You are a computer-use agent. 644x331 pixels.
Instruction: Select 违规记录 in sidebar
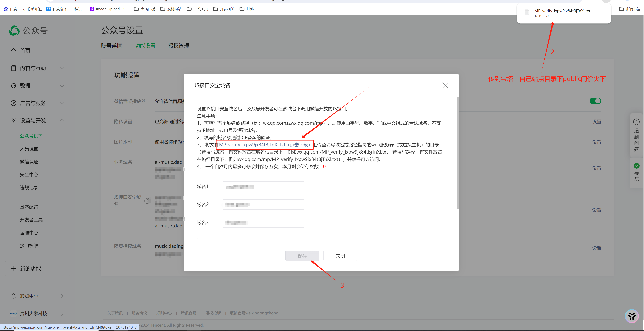29,188
